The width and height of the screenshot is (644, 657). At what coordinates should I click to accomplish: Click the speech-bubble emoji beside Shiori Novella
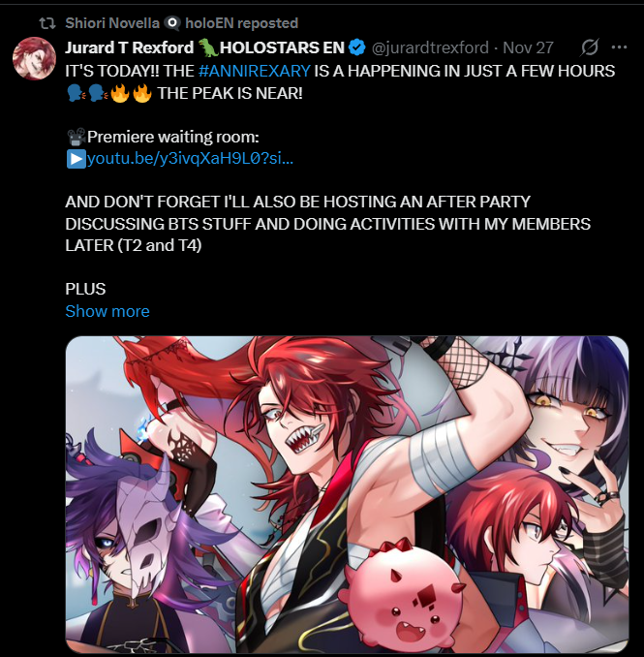coord(171,23)
